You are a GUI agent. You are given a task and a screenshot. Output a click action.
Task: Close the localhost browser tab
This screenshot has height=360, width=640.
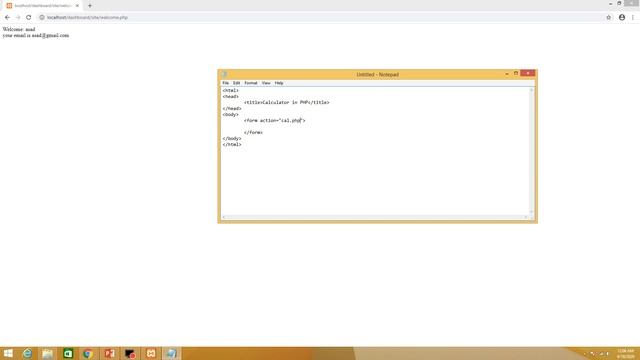click(77, 6)
